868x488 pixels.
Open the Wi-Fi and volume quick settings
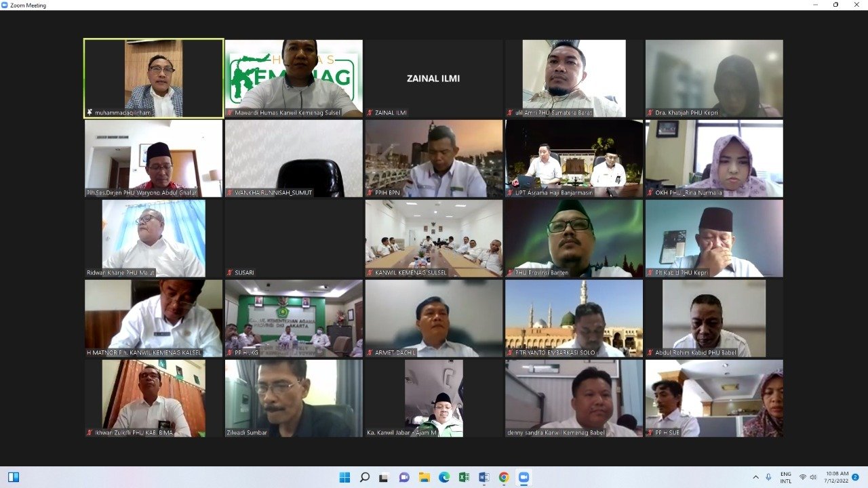click(808, 477)
